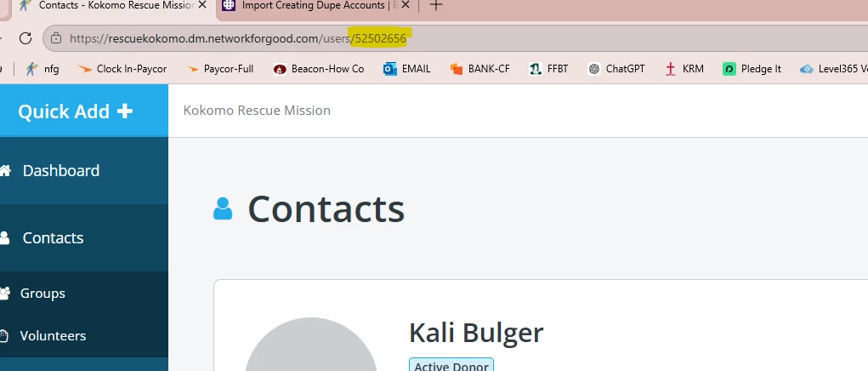The width and height of the screenshot is (868, 371).
Task: Open the EMAIL Outlook bookmark
Action: (x=407, y=69)
